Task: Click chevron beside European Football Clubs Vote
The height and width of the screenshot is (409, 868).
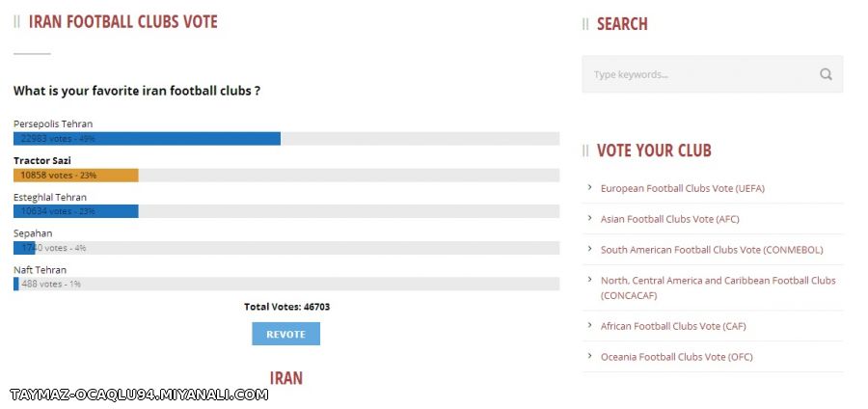Action: coord(590,188)
